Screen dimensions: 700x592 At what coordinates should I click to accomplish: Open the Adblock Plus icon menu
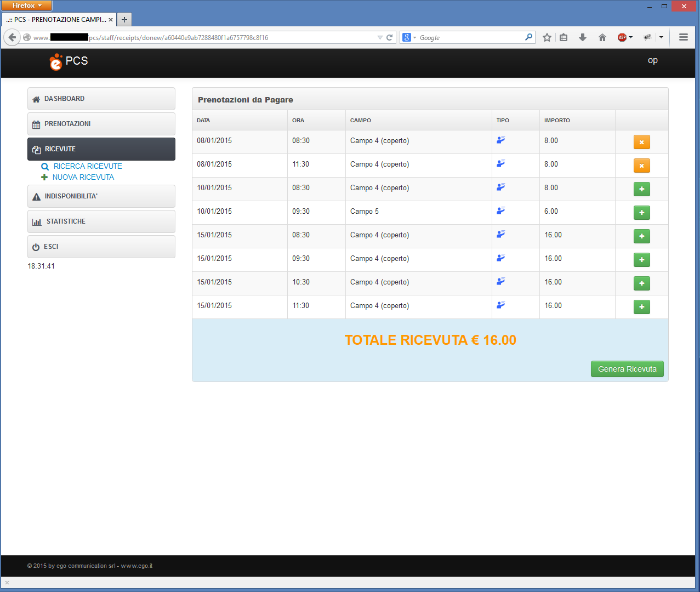coord(624,37)
